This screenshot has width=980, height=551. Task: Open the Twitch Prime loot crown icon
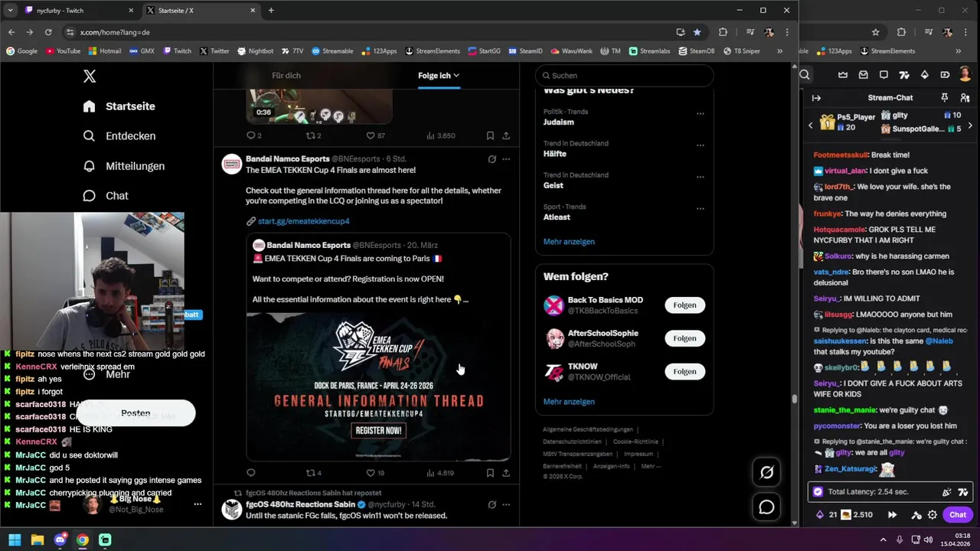click(x=843, y=75)
